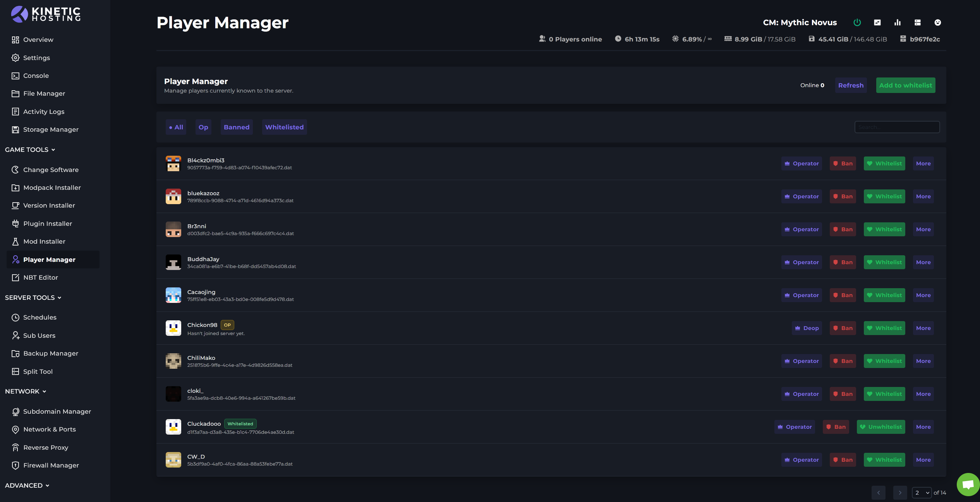Unwhitelist the player Cluckadooo
Viewport: 980px width, 502px height.
[881, 426]
